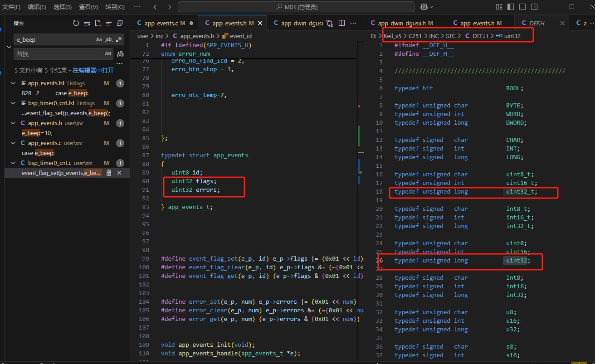The width and height of the screenshot is (595, 364).
Task: Dismiss the selected bsp_timer0_cnt.c match
Action: coord(119,173)
